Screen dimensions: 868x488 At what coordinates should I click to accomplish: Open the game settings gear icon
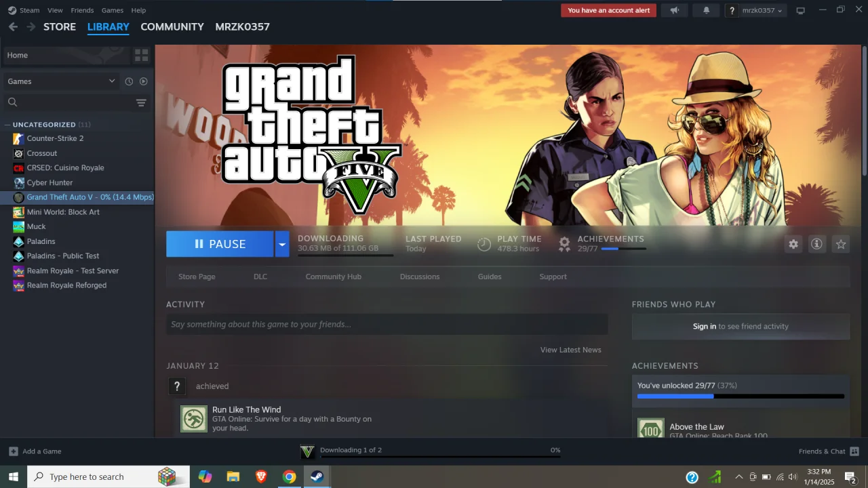point(793,244)
